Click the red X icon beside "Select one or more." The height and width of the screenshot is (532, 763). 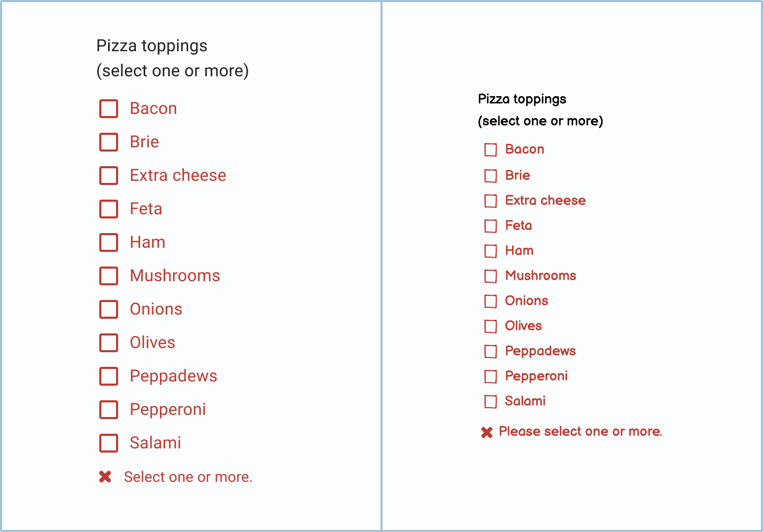(x=105, y=477)
